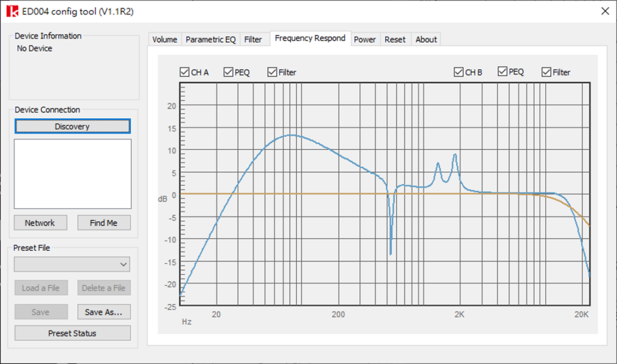Uncheck PEQ for channel B
Image resolution: width=617 pixels, height=364 pixels.
(x=501, y=71)
